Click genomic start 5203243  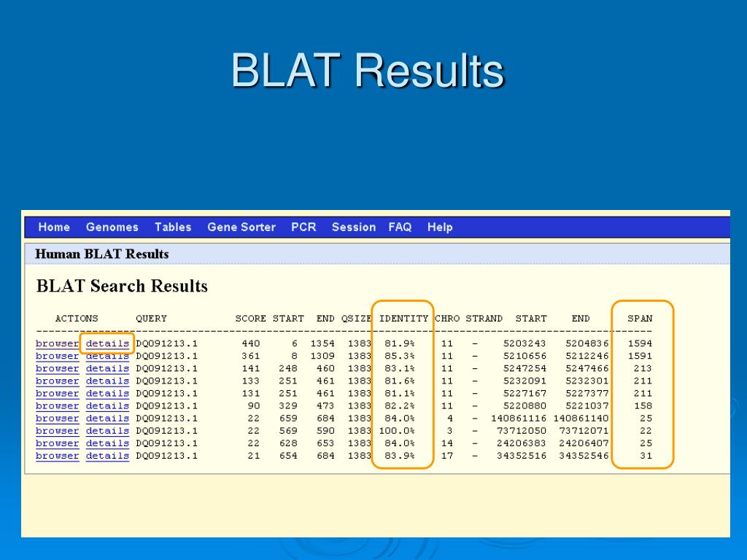[525, 343]
